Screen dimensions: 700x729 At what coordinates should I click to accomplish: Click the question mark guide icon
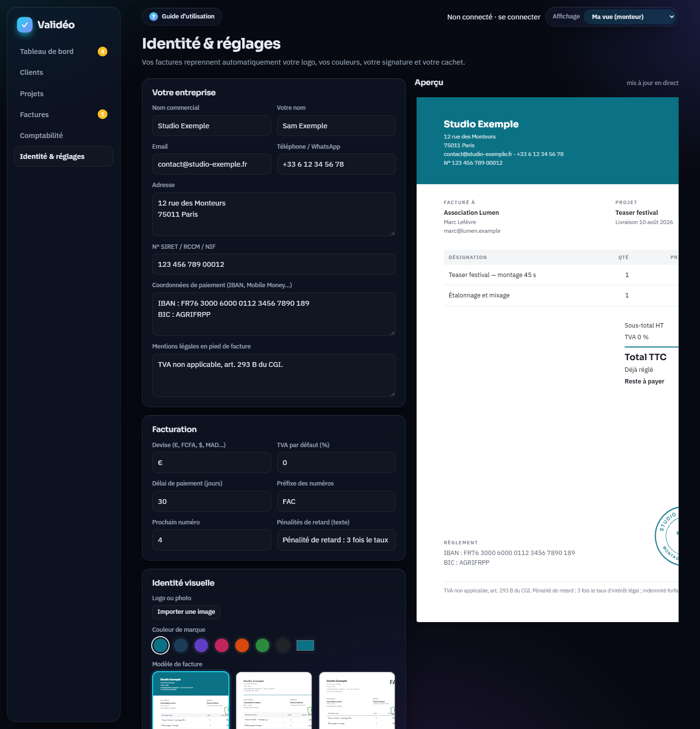point(154,17)
